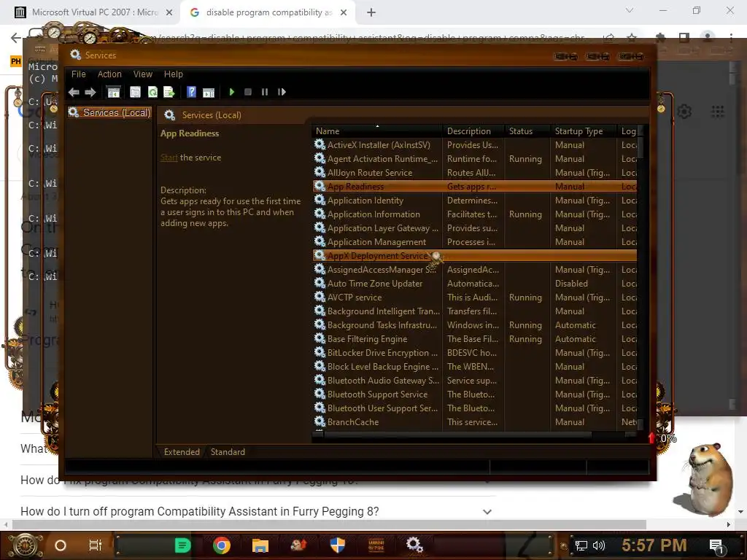Click the green Start Service button
Viewport: 747px width, 560px height.
[231, 92]
